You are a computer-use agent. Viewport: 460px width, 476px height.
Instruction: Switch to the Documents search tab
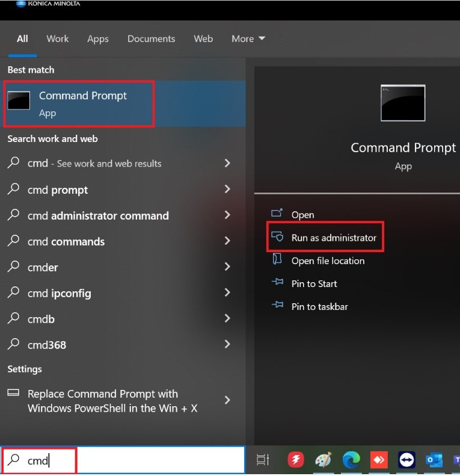[x=150, y=39]
